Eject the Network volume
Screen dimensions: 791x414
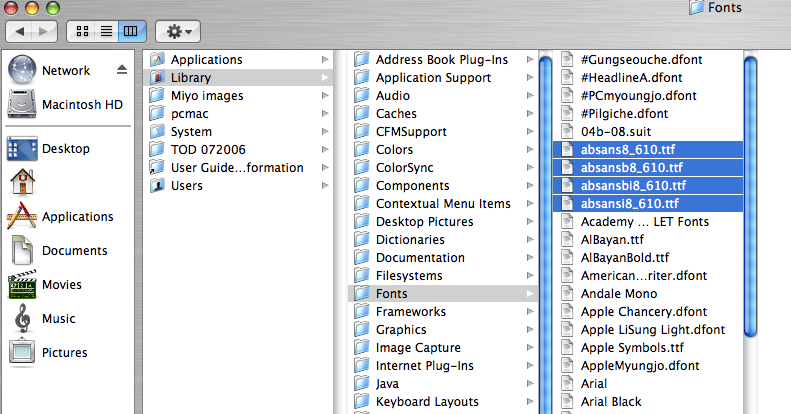point(122,70)
